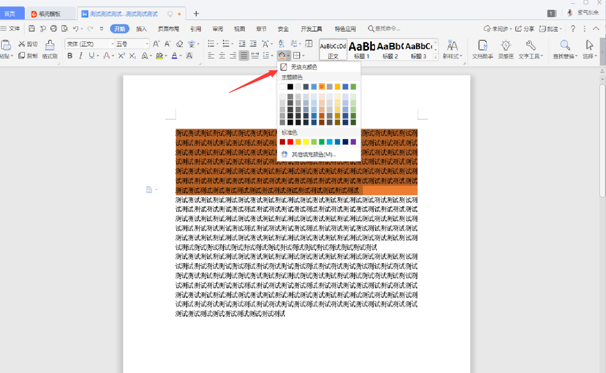The width and height of the screenshot is (606, 373).
Task: Click the bullet list icon
Action: point(211,43)
